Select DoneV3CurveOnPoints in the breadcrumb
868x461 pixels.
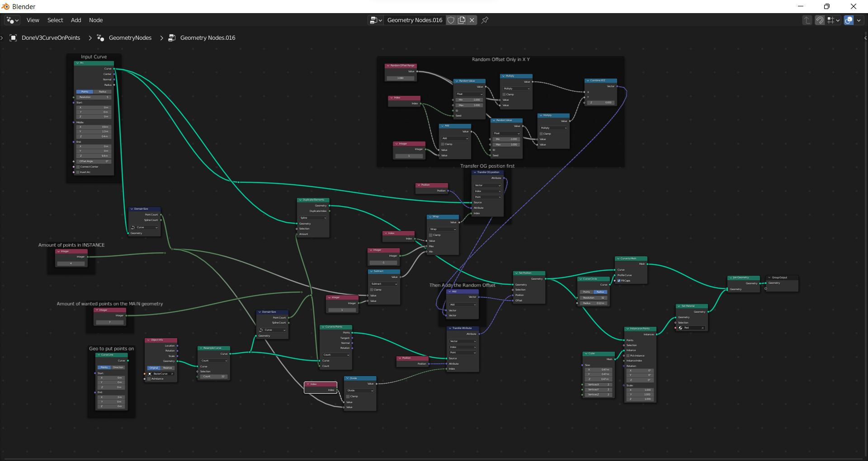pos(51,38)
